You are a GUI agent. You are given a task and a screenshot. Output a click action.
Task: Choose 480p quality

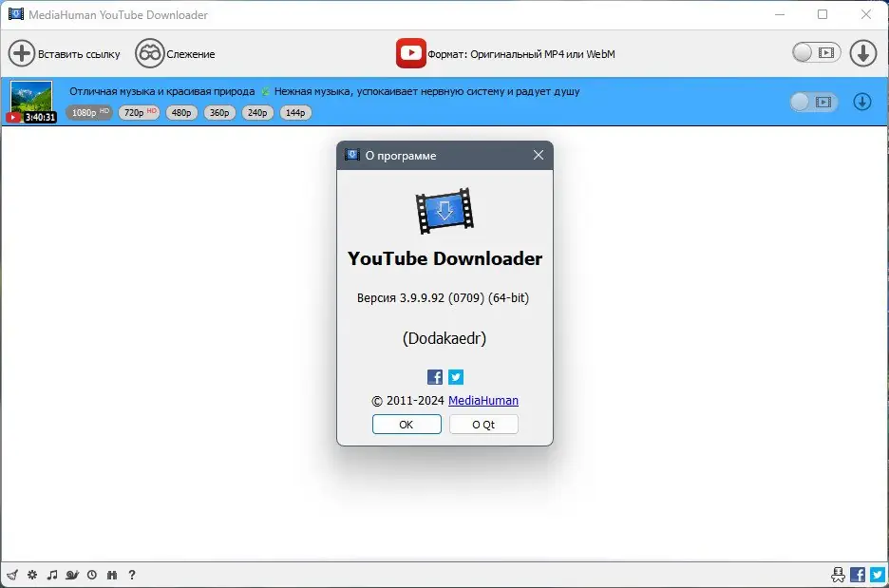click(x=181, y=113)
